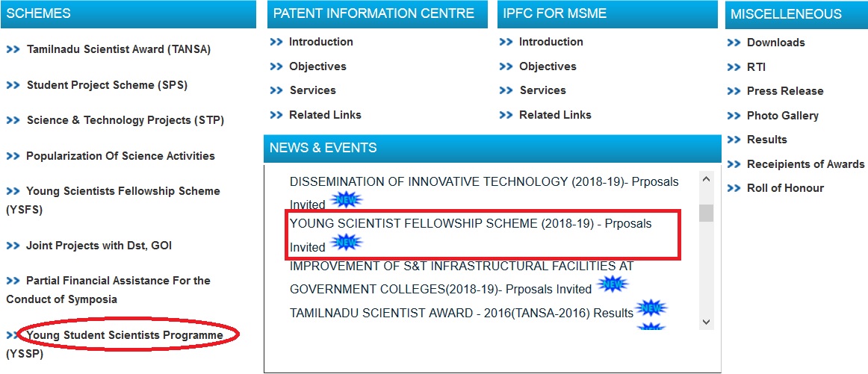This screenshot has height=374, width=868.
Task: Click the News & Events scrollbar thumb
Action: tap(706, 213)
